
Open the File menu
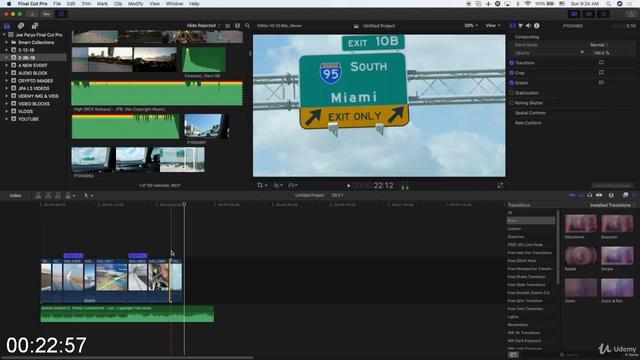tap(57, 4)
